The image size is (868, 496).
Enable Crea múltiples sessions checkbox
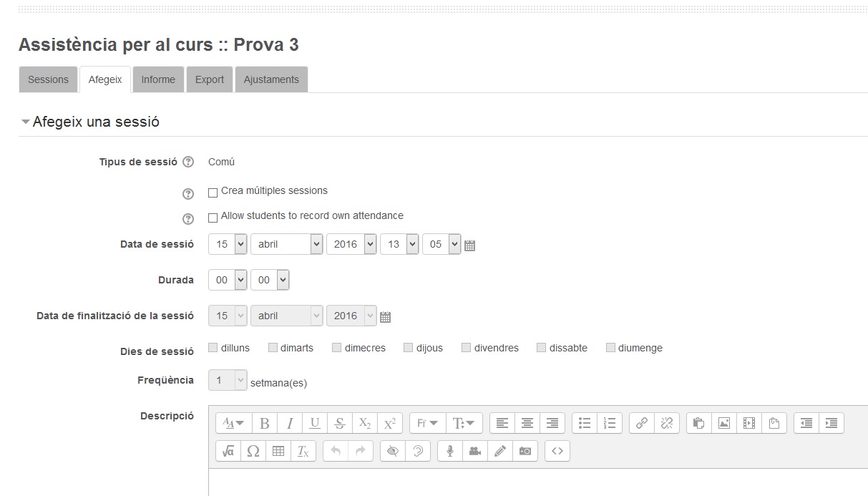(x=213, y=193)
